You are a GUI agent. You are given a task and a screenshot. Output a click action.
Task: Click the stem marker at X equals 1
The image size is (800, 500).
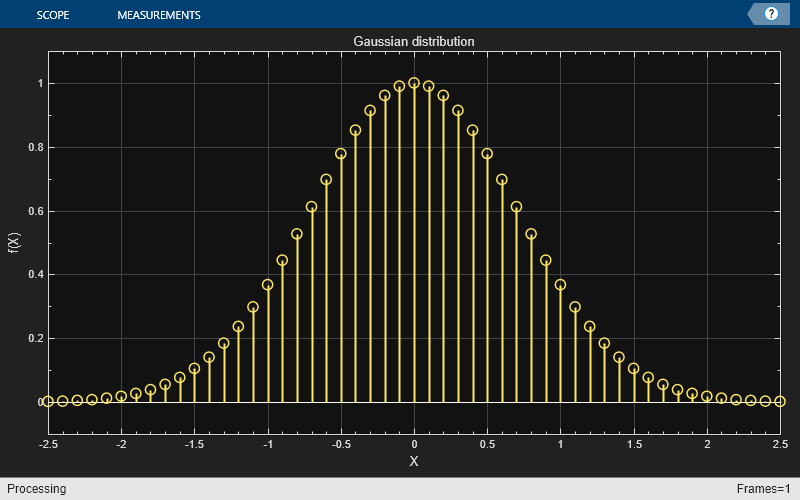pyautogui.click(x=560, y=285)
